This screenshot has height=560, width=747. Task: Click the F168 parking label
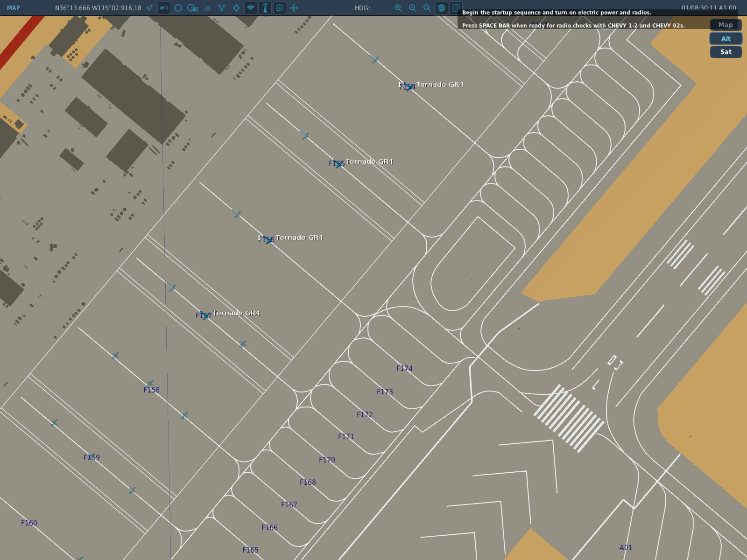coord(308,483)
